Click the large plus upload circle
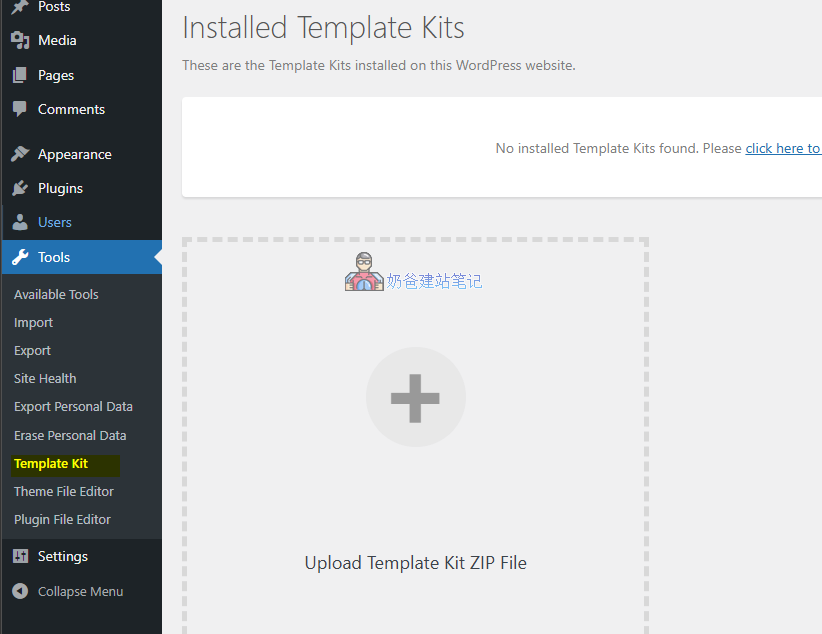The image size is (822, 634). tap(415, 397)
